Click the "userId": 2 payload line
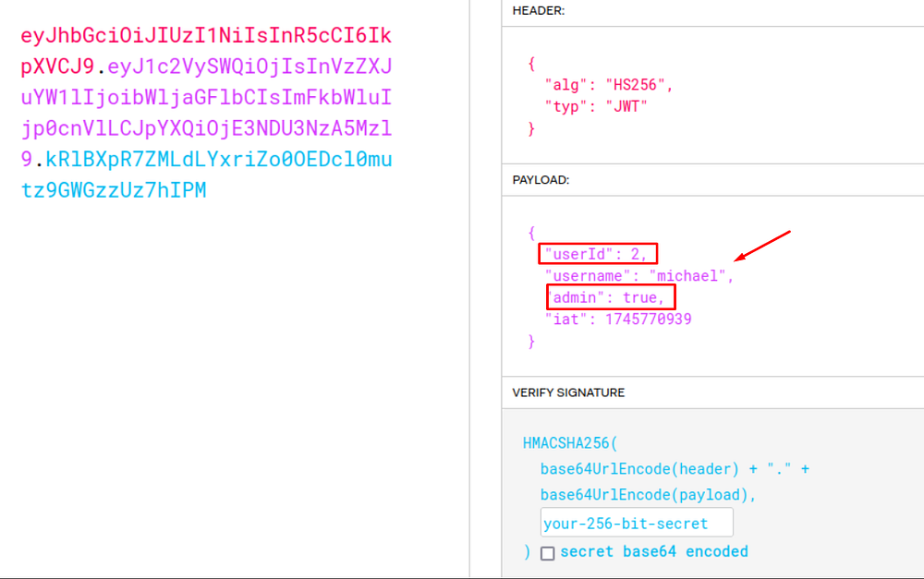 pyautogui.click(x=596, y=254)
